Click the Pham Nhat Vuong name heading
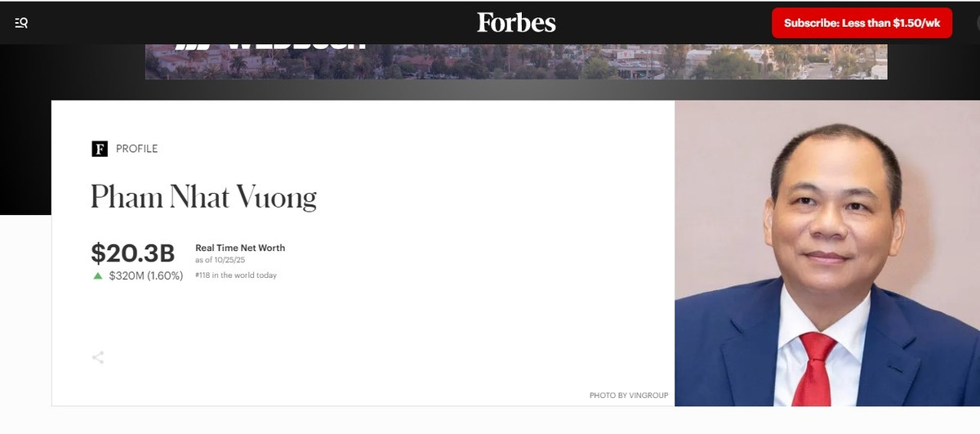980x434 pixels. point(203,198)
